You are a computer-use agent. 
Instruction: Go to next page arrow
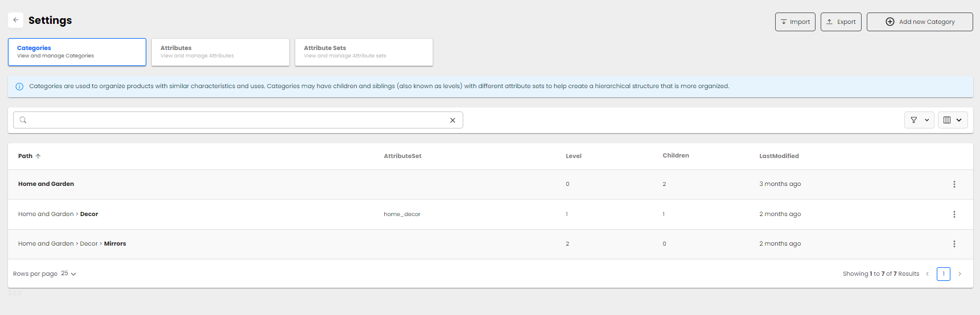960,274
